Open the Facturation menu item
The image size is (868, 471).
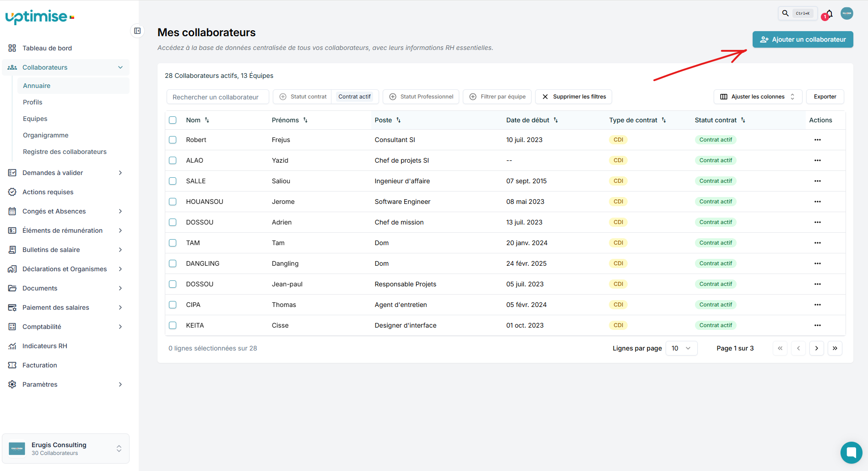65,365
